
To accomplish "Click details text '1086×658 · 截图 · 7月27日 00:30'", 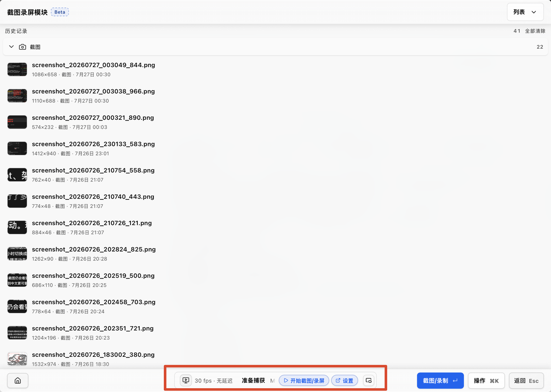I will (x=71, y=75).
